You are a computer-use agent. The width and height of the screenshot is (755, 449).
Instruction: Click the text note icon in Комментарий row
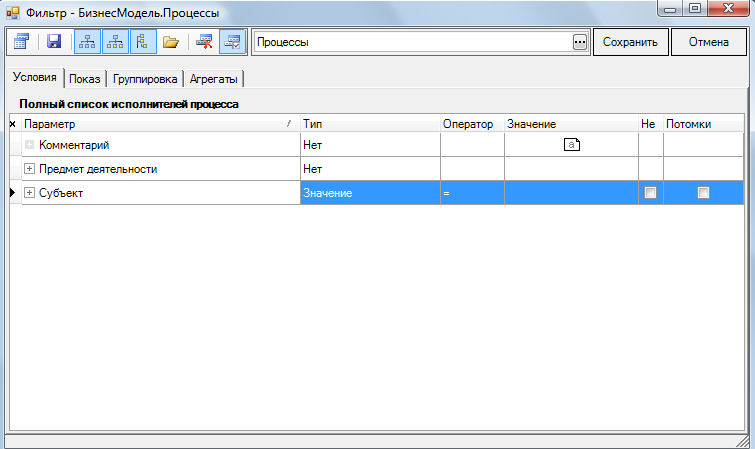pyautogui.click(x=572, y=145)
